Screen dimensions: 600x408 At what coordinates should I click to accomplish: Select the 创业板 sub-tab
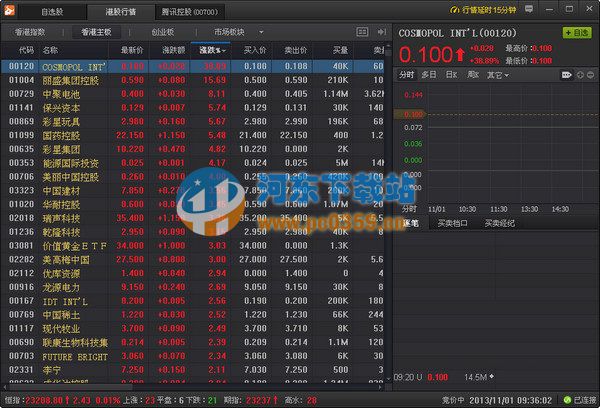pos(163,32)
